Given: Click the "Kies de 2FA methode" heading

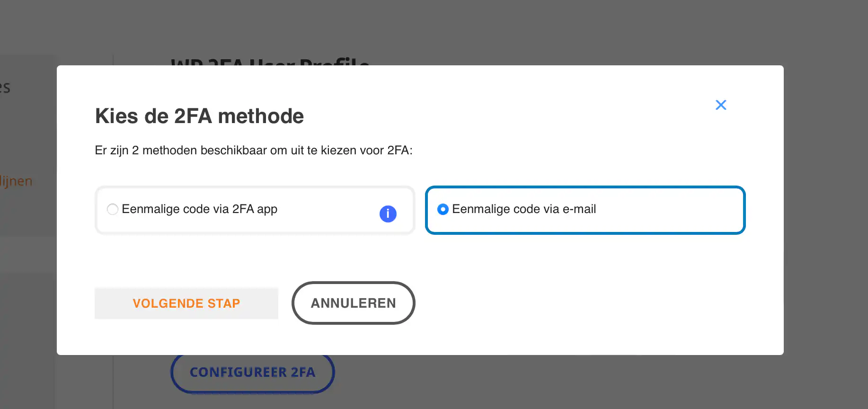Looking at the screenshot, I should [x=199, y=116].
